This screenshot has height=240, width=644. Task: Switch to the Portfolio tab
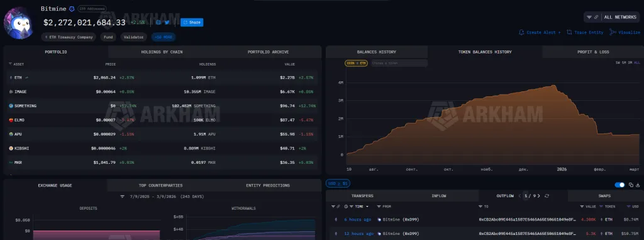56,52
